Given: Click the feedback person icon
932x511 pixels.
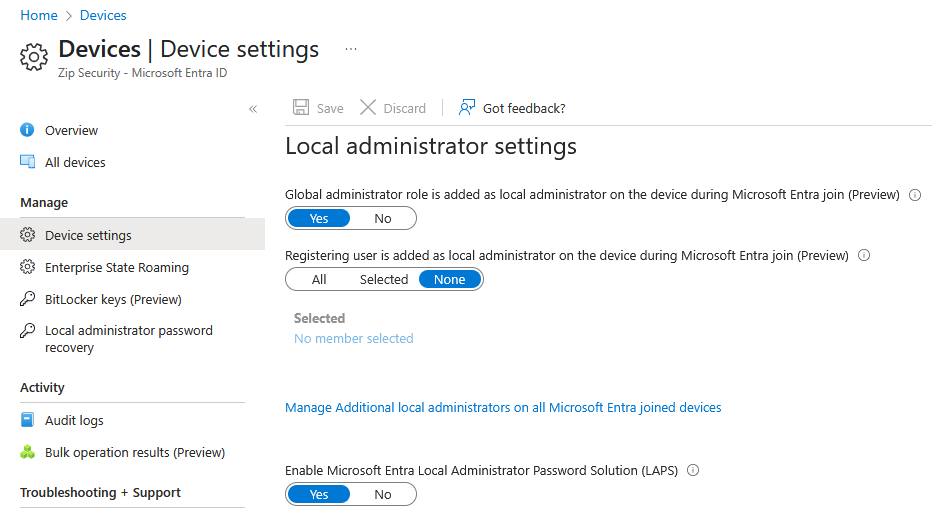Looking at the screenshot, I should tap(467, 108).
